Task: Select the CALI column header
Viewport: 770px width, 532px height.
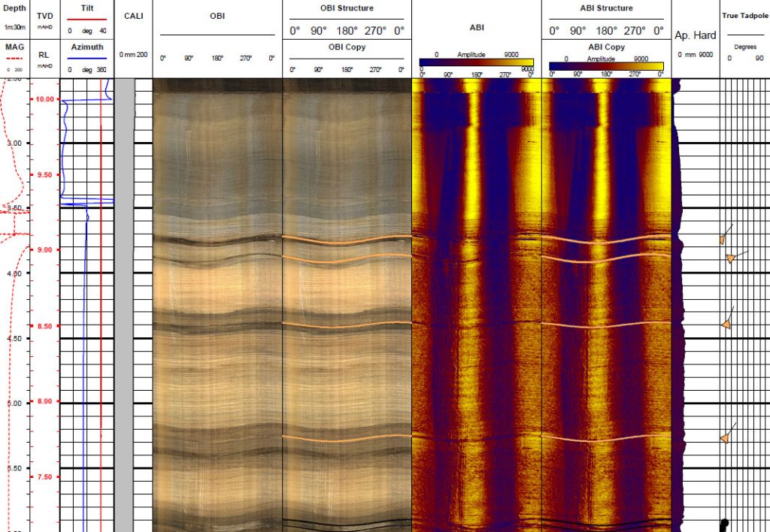Action: pyautogui.click(x=134, y=16)
